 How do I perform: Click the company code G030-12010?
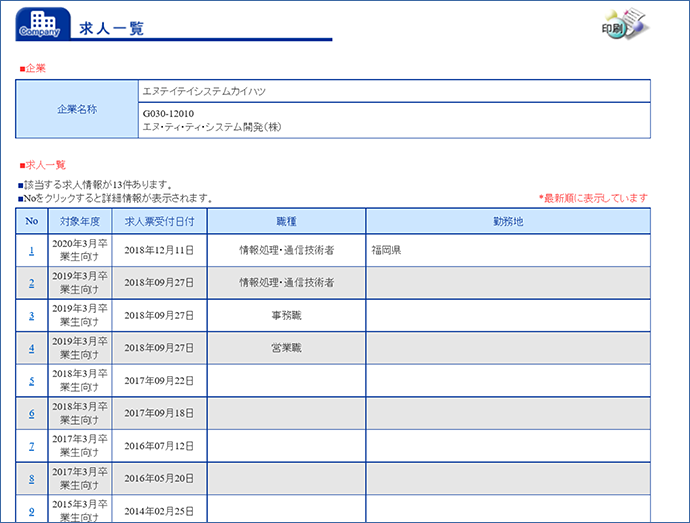[168, 114]
